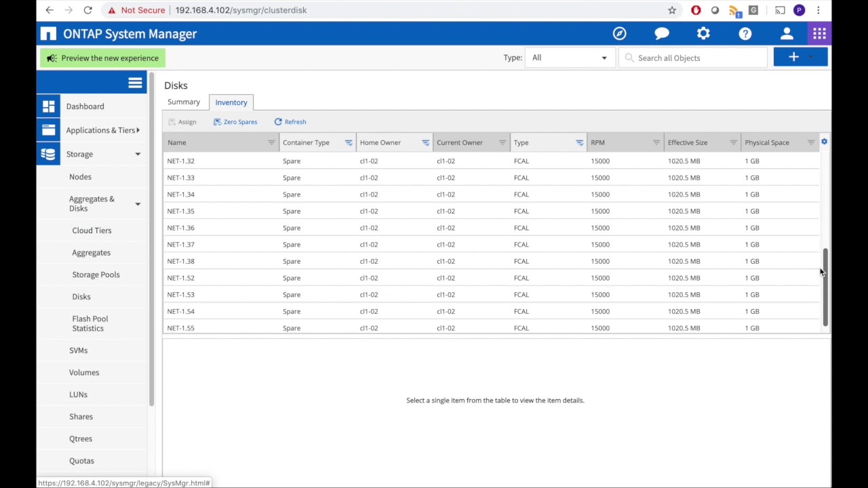Open the compass guide icon in header
The image size is (868, 488).
click(620, 33)
